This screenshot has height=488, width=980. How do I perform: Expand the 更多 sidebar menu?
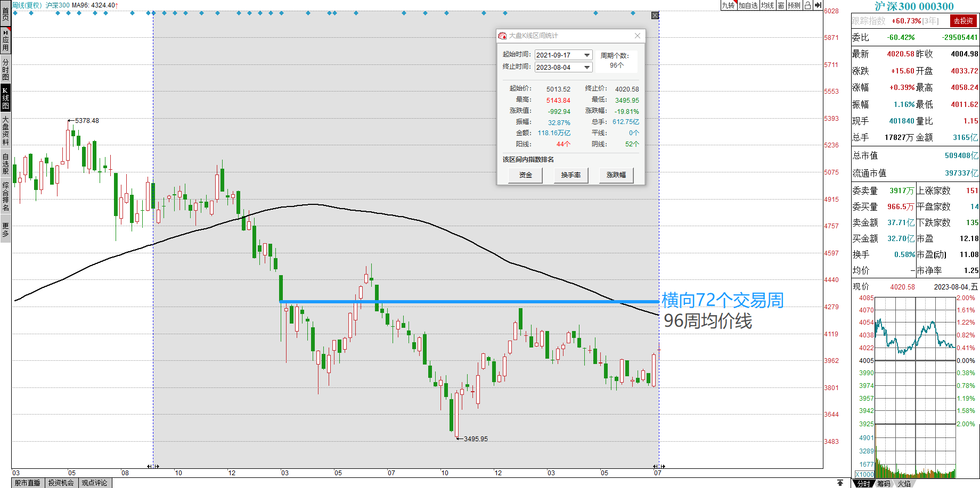coord(5,230)
